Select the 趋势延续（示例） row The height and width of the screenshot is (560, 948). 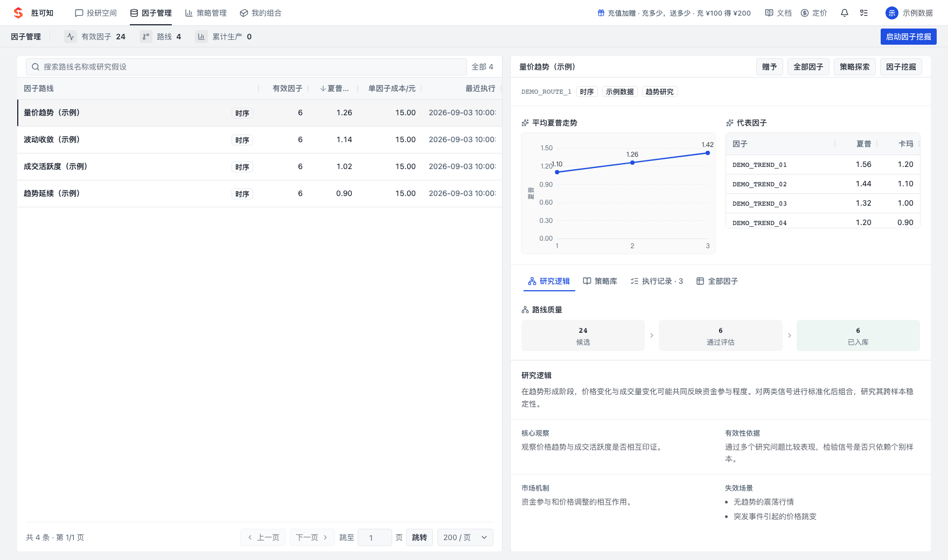tap(260, 193)
